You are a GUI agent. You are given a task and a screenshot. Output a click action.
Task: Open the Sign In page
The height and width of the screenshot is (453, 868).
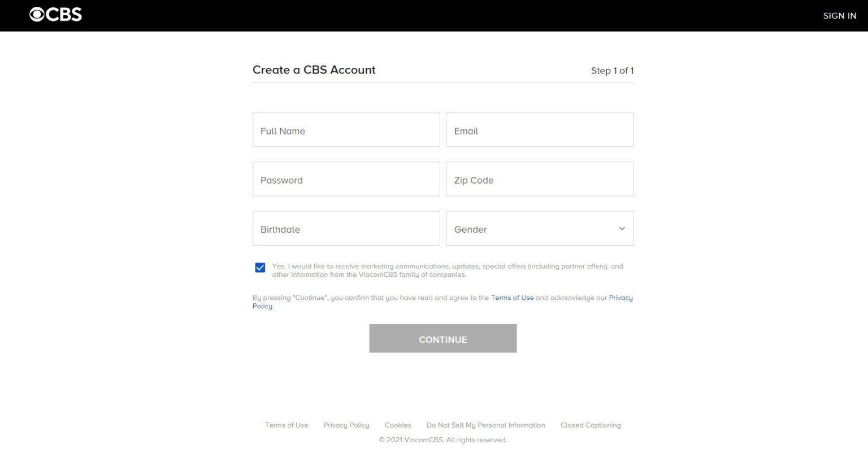point(839,16)
